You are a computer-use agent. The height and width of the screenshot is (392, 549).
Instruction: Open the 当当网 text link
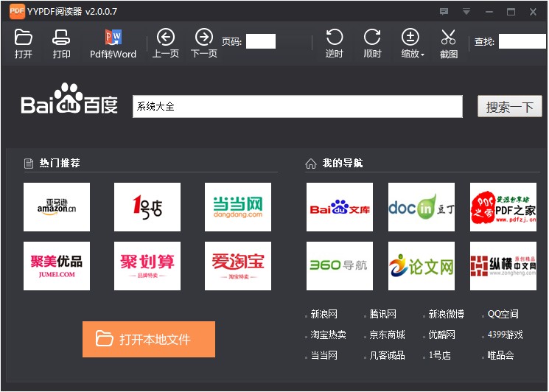coord(324,356)
